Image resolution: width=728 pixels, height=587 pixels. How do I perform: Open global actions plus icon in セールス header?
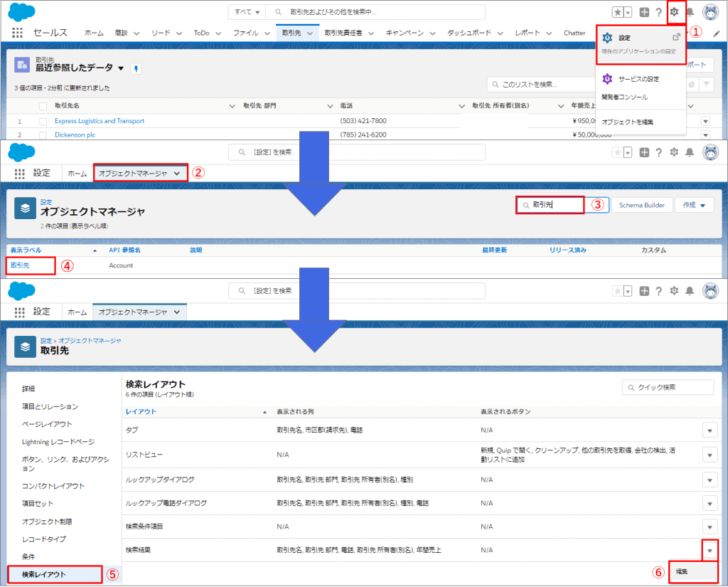tap(644, 13)
